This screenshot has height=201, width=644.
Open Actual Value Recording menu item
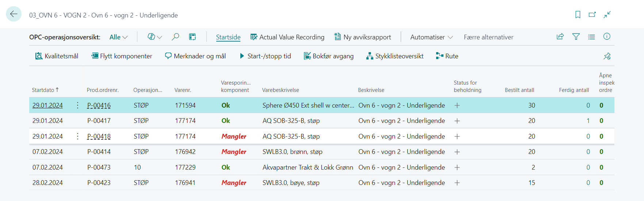287,37
